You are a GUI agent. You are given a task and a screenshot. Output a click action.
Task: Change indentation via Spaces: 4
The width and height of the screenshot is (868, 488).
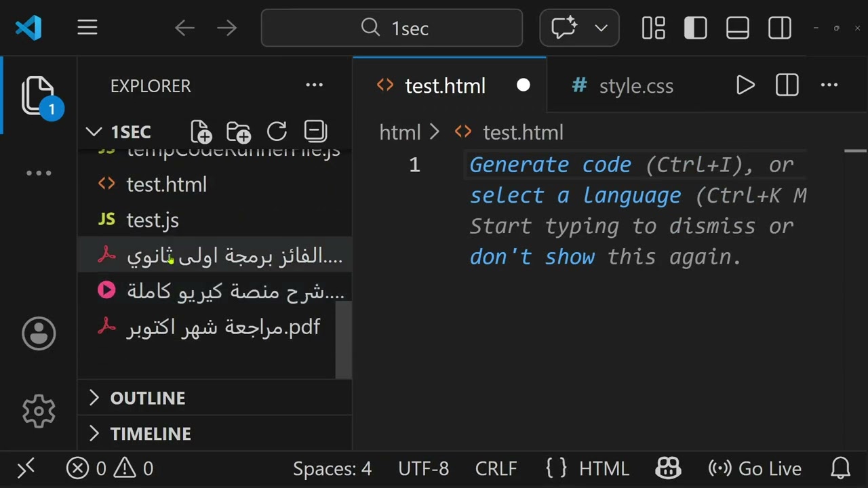(x=332, y=468)
